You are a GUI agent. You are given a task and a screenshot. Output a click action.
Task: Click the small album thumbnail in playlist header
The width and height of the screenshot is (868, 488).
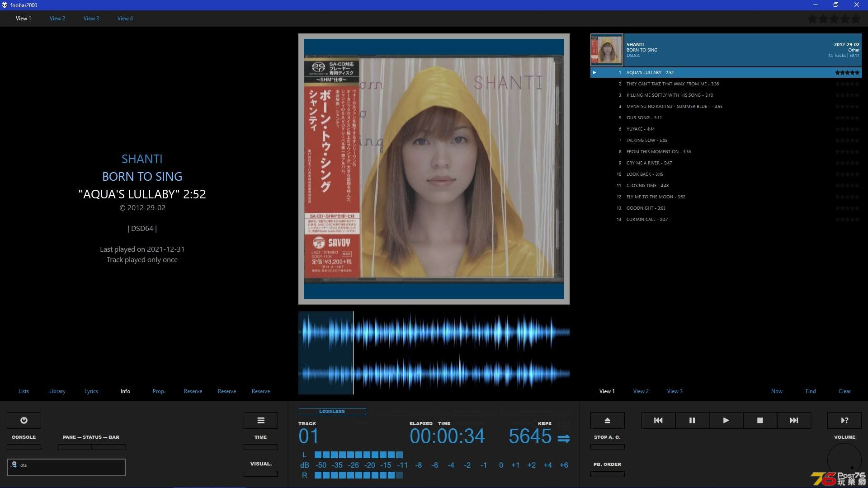(607, 50)
